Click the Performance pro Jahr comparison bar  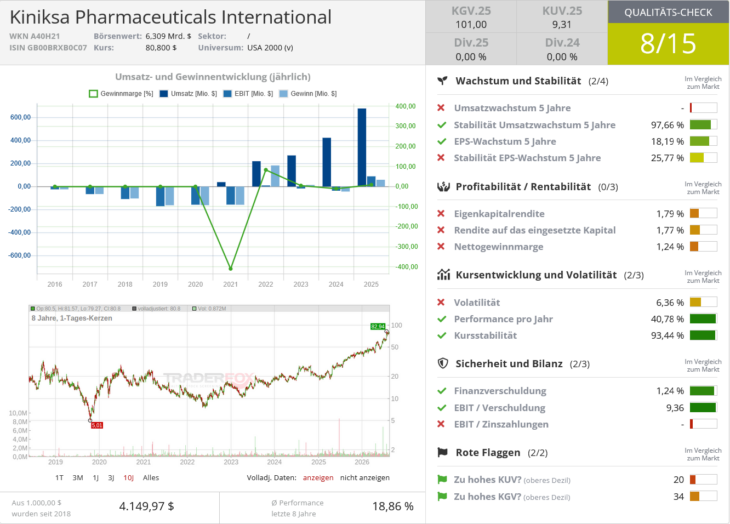tap(703, 319)
